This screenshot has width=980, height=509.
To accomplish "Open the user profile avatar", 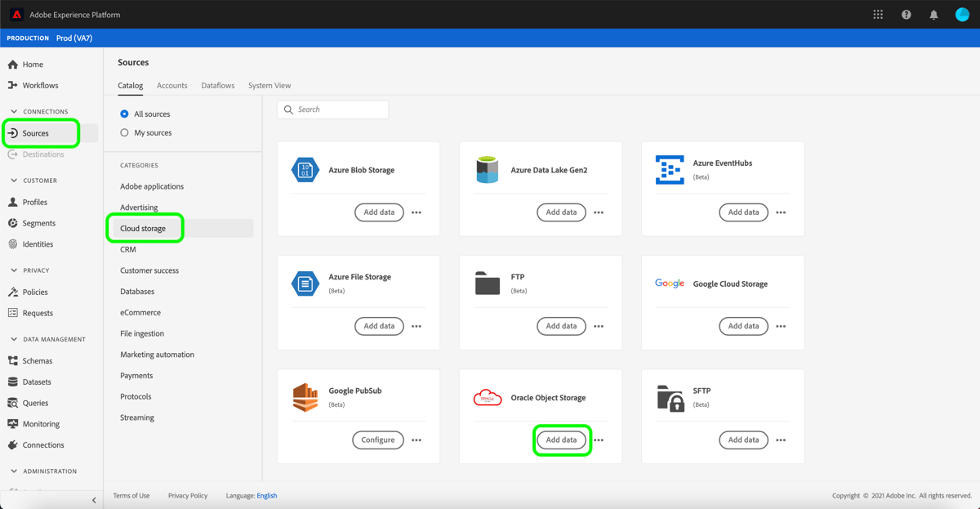I will pyautogui.click(x=962, y=15).
